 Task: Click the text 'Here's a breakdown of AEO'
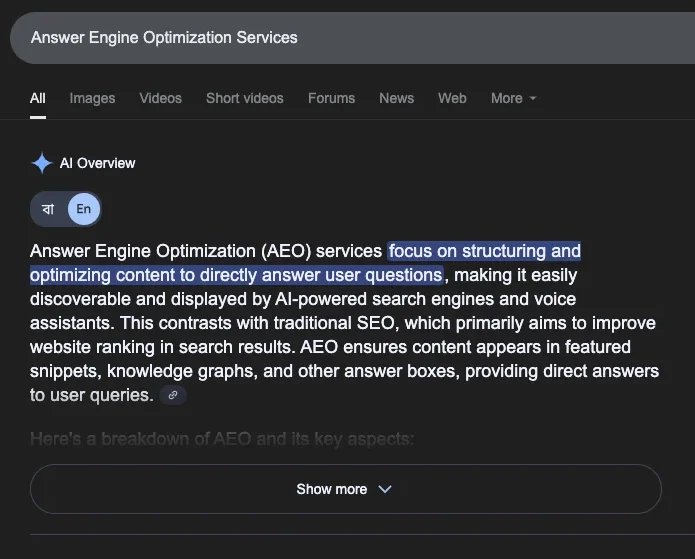(141, 439)
